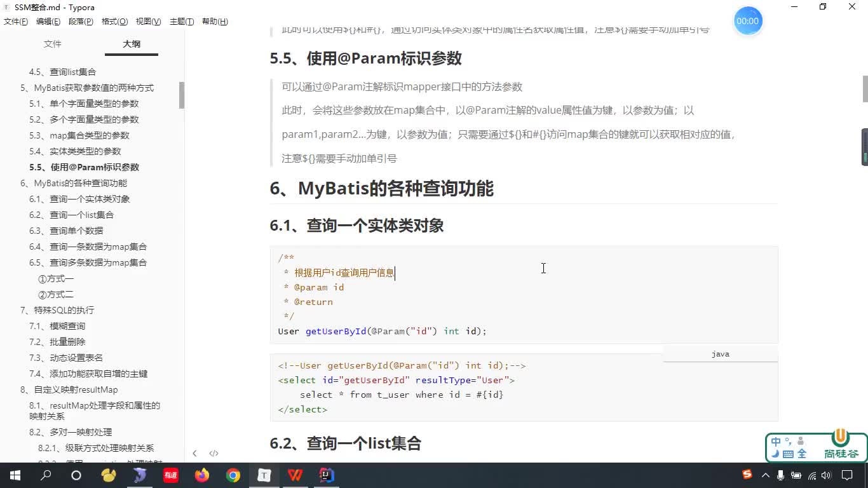This screenshot has width=868, height=488.
Task: Go to outline 5、MyBatis获取参数值的两种方式
Action: (87, 88)
